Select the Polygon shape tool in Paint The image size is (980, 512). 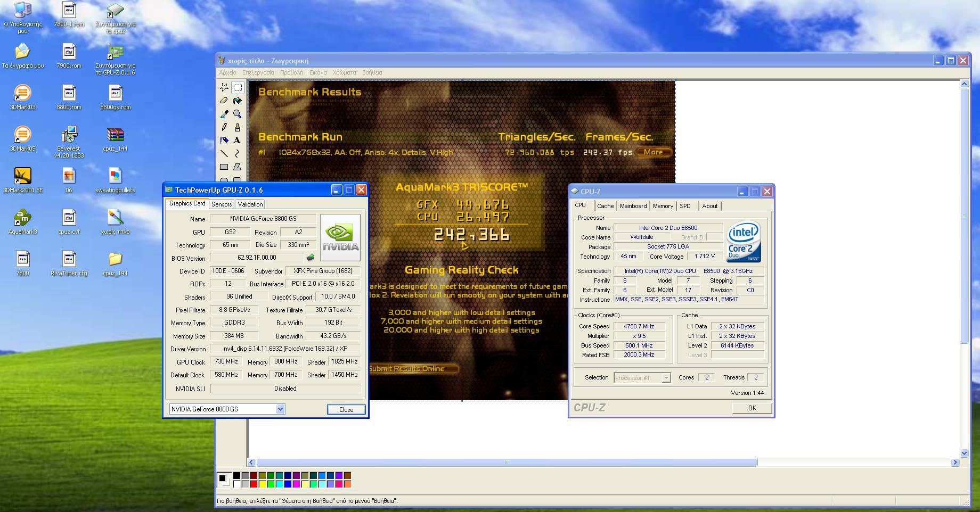click(238, 167)
